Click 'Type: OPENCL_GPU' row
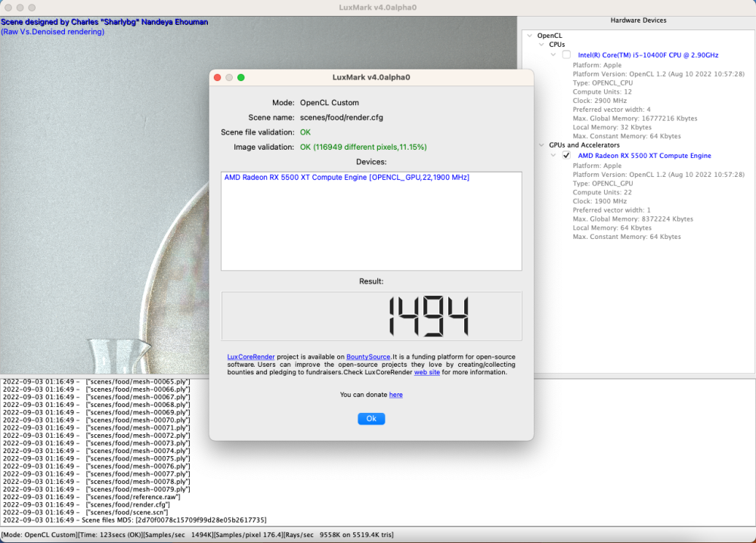This screenshot has width=756, height=543. (x=603, y=183)
